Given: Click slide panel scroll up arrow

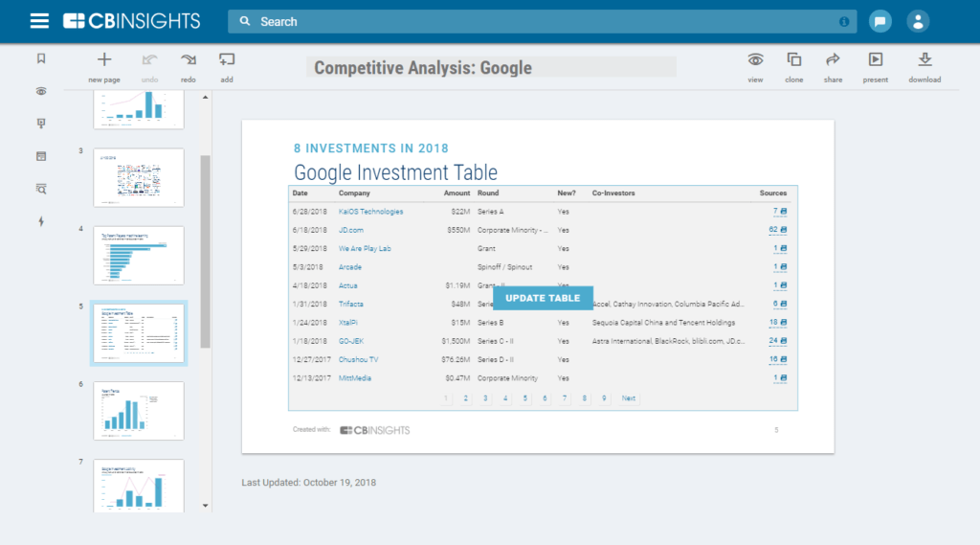Looking at the screenshot, I should click(205, 98).
